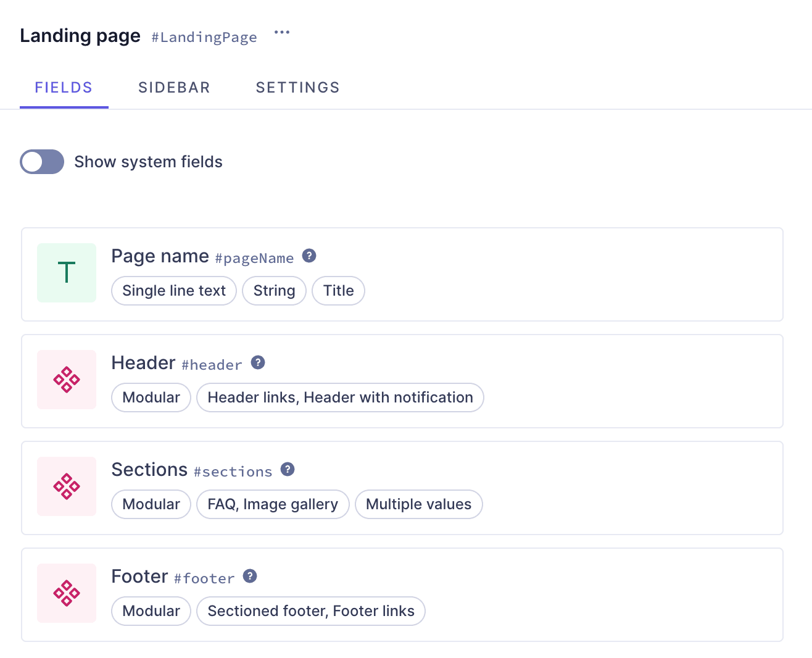This screenshot has height=658, width=812.
Task: Click the Multiple values badge under Sections
Action: (418, 504)
